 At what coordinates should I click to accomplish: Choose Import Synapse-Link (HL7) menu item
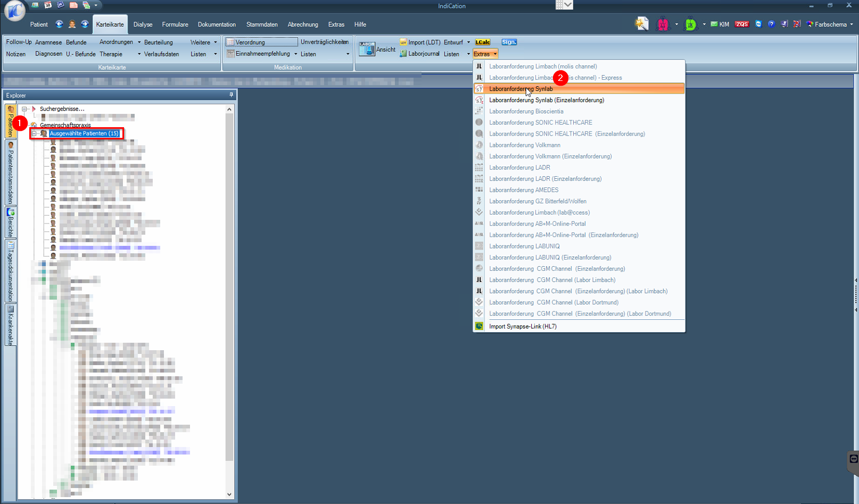[523, 326]
